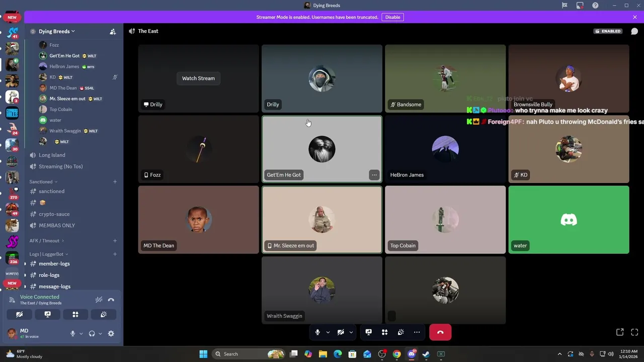Open camera options arrow in call bar

coord(351,332)
